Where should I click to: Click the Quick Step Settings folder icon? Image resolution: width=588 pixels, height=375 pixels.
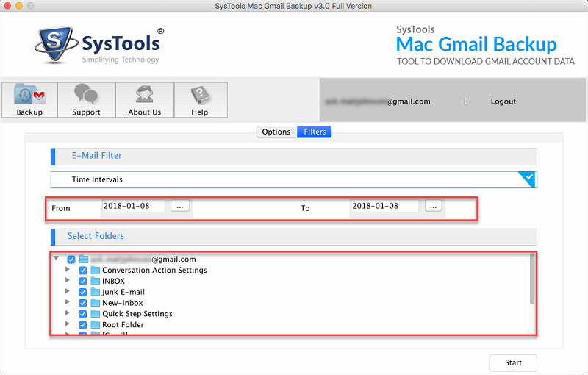(x=96, y=313)
